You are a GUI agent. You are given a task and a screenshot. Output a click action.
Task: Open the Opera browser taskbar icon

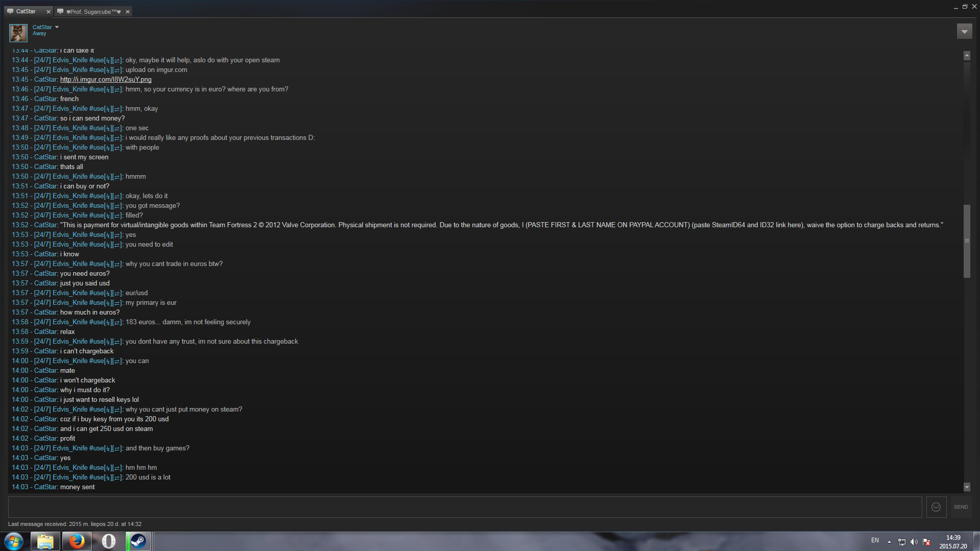(108, 541)
